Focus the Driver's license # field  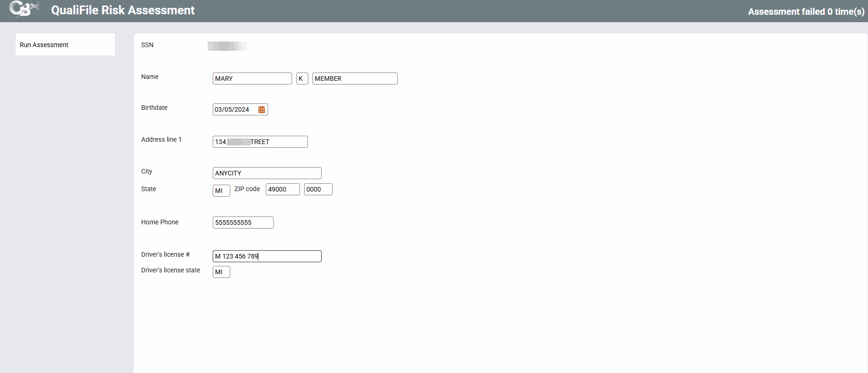[x=267, y=256]
